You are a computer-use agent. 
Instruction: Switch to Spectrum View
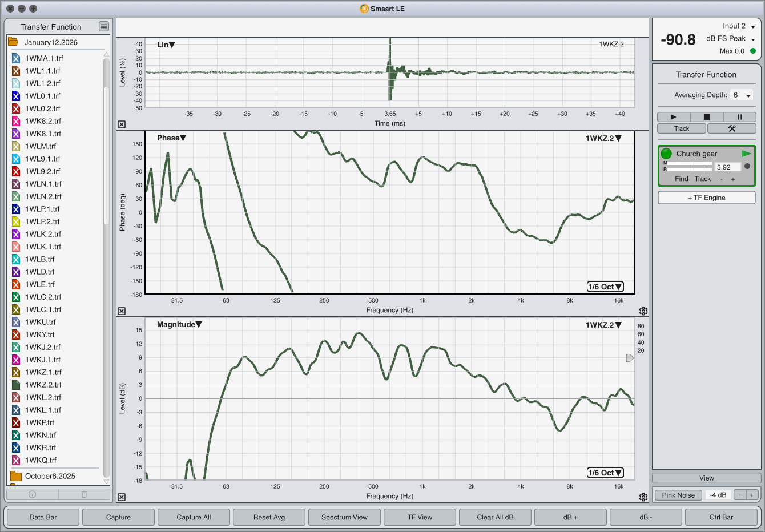(x=344, y=517)
